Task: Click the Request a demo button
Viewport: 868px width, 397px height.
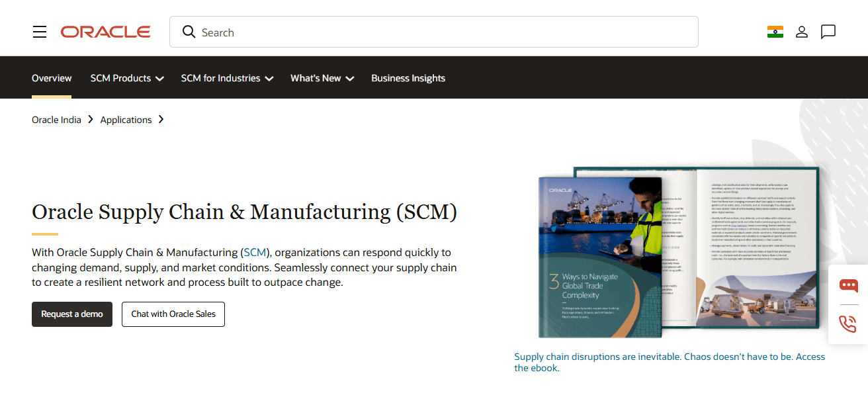Action: click(72, 314)
